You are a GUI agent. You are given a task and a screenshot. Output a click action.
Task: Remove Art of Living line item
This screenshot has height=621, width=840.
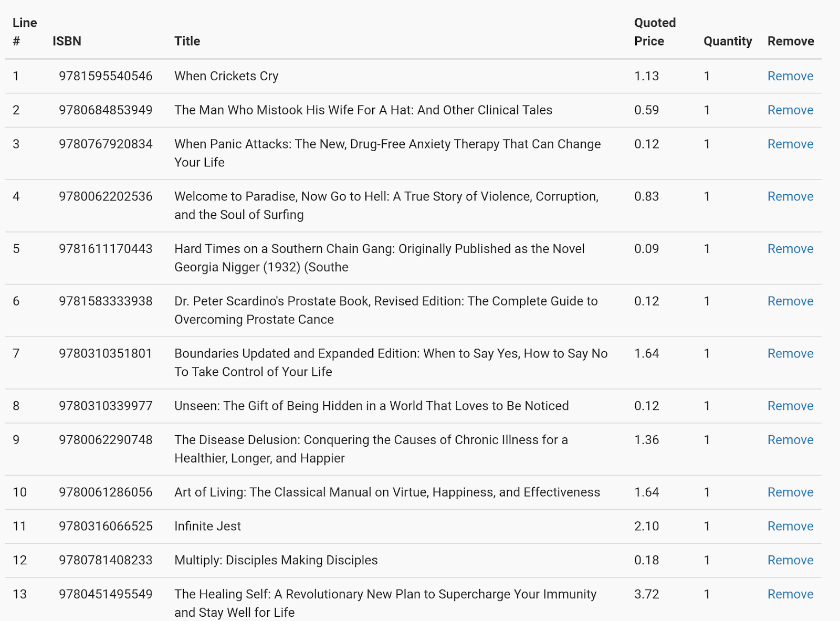click(x=790, y=492)
